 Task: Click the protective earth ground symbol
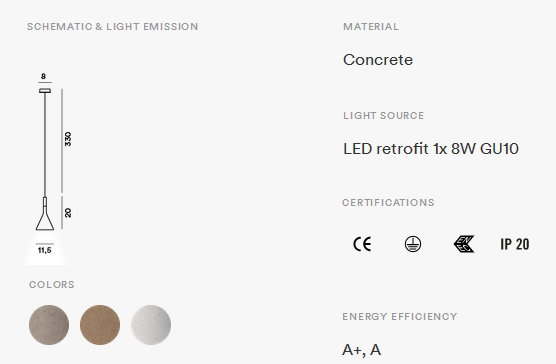pyautogui.click(x=413, y=244)
